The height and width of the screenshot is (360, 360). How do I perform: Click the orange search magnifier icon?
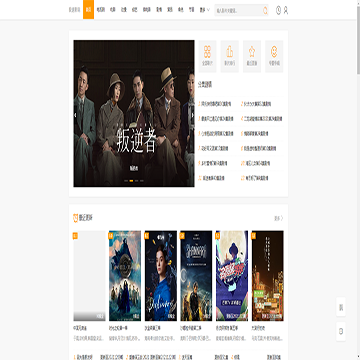[265, 11]
